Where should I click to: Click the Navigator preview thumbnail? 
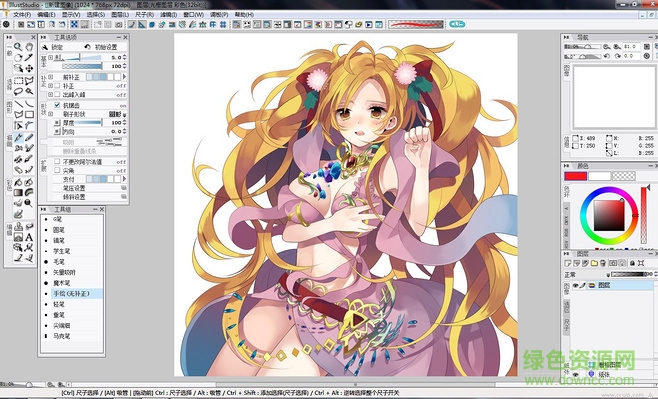point(614,97)
